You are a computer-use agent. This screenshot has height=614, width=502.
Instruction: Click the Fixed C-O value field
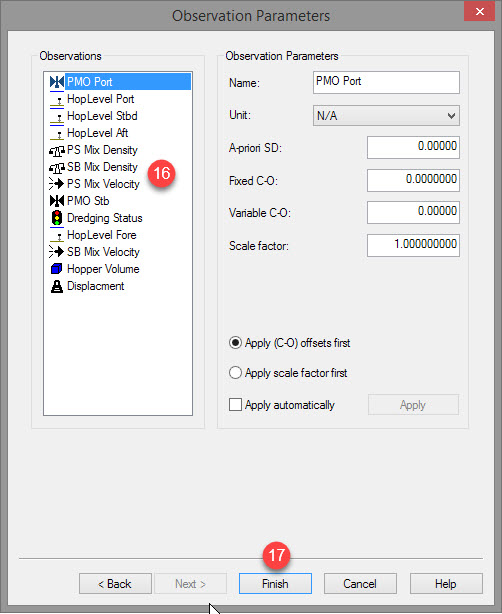[413, 180]
